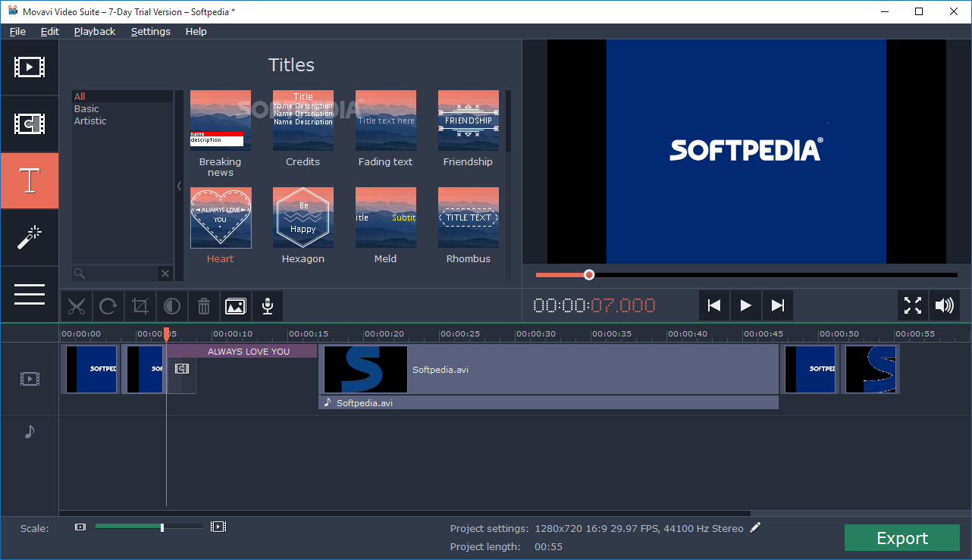Viewport: 972px width, 560px height.
Task: Select the Credits title thumbnail
Action: click(x=303, y=120)
